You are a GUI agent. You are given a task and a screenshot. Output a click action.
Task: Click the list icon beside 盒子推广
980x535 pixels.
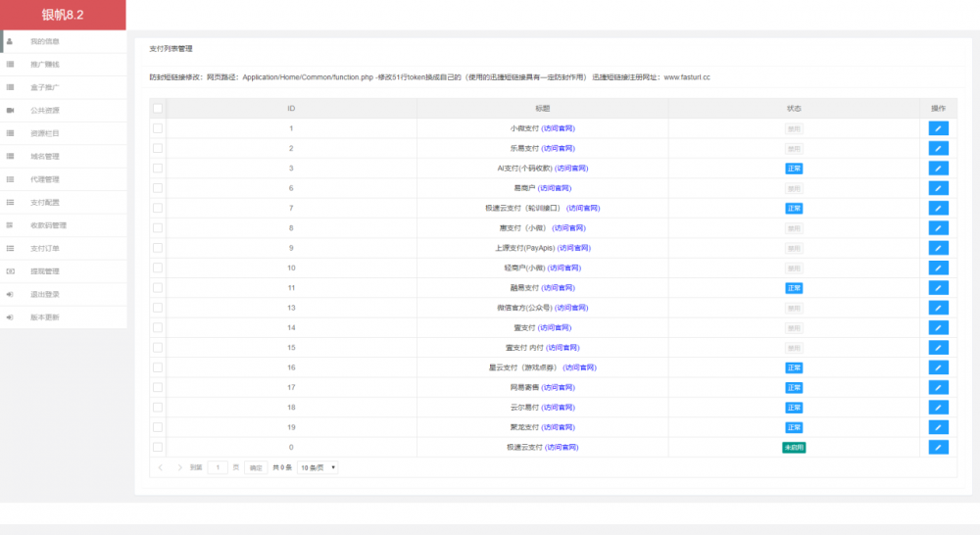[10, 87]
